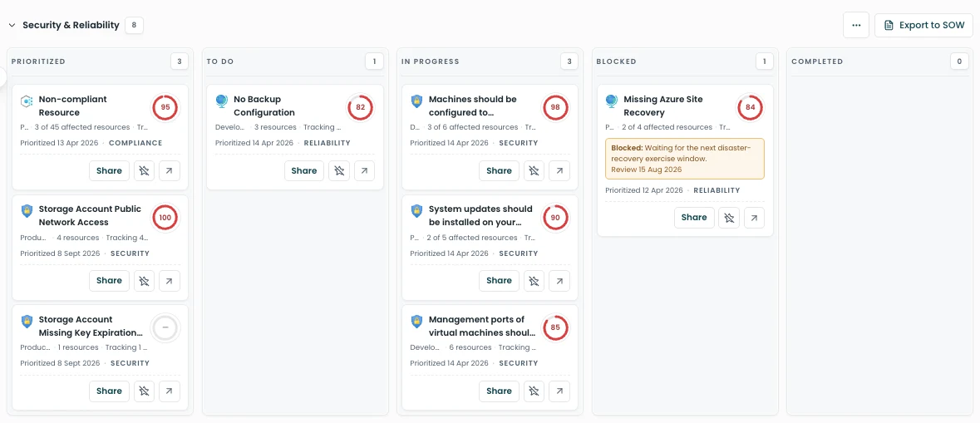The width and height of the screenshot is (980, 423).
Task: Share the System updates should be installed card
Action: click(500, 281)
